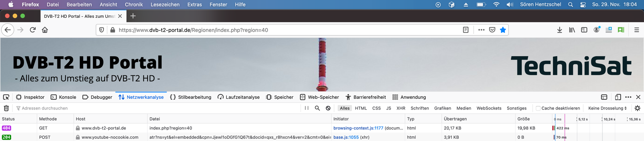Open network settings gear menu
This screenshot has width=644, height=141.
tap(638, 108)
